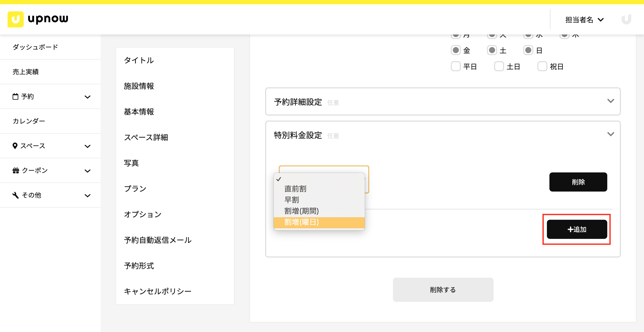Jump to キャンセルポリシー section
Screen dimensions: 644x332
(x=158, y=291)
